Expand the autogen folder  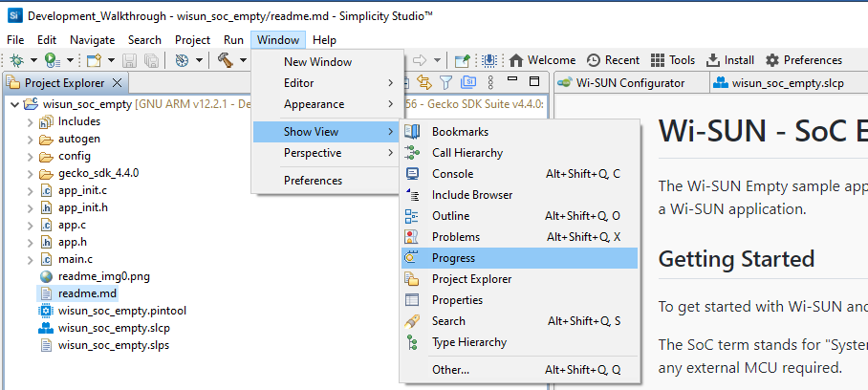pos(30,139)
